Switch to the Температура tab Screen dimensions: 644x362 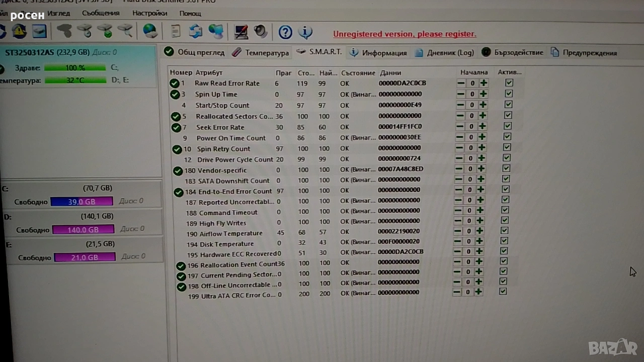[x=261, y=53]
